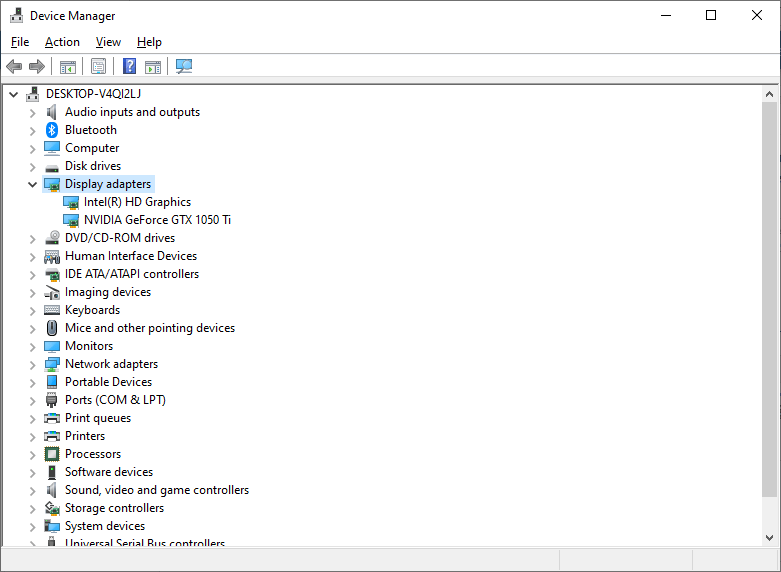
Task: Open the Help menu
Action: [x=149, y=42]
